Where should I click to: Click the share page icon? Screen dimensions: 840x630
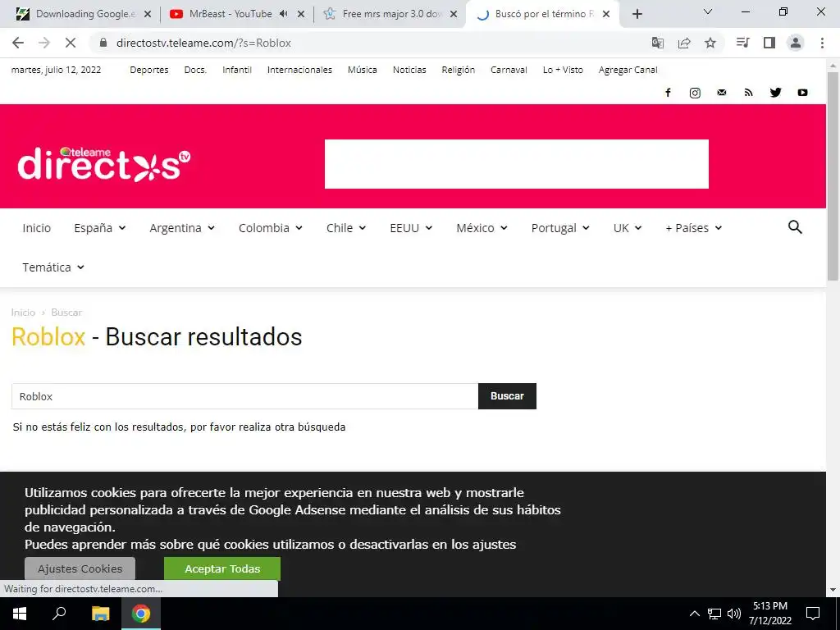683,43
